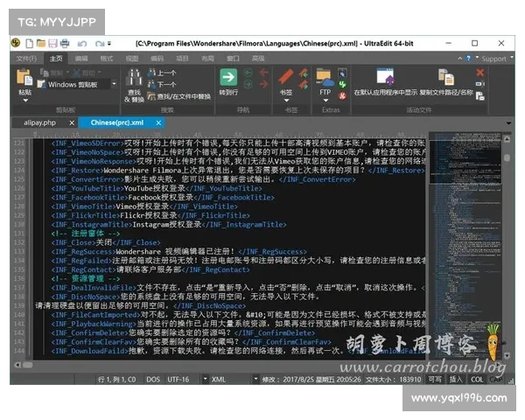The image size is (525, 420).
Task: Click the blue help question mark icon
Action: click(x=468, y=59)
